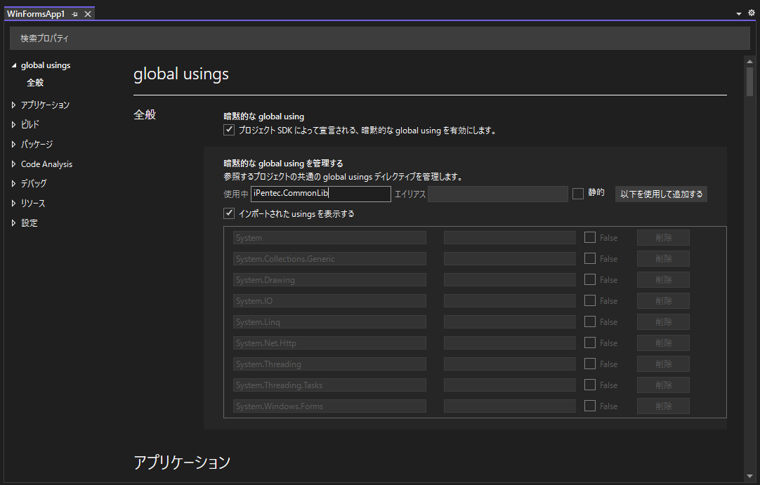Screen dimensions: 760x485
Task: Expand the ビルド tree node
Action: coord(14,125)
